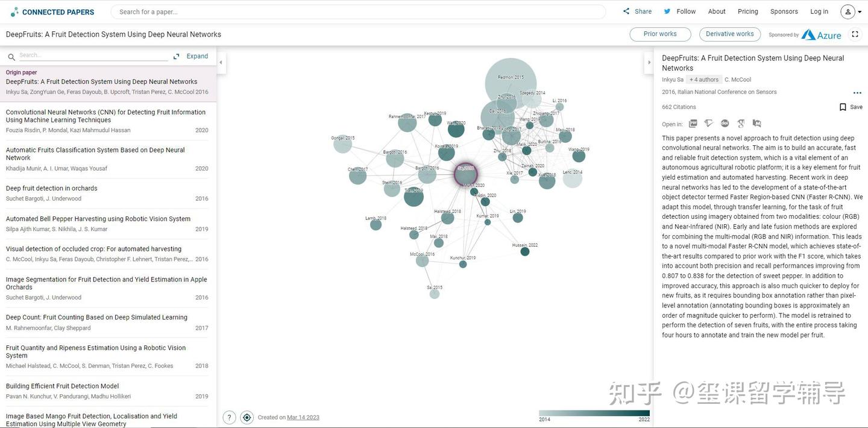Image resolution: width=868 pixels, height=428 pixels.
Task: Click the Rahnemoonfar 2017 graph node
Action: click(407, 123)
